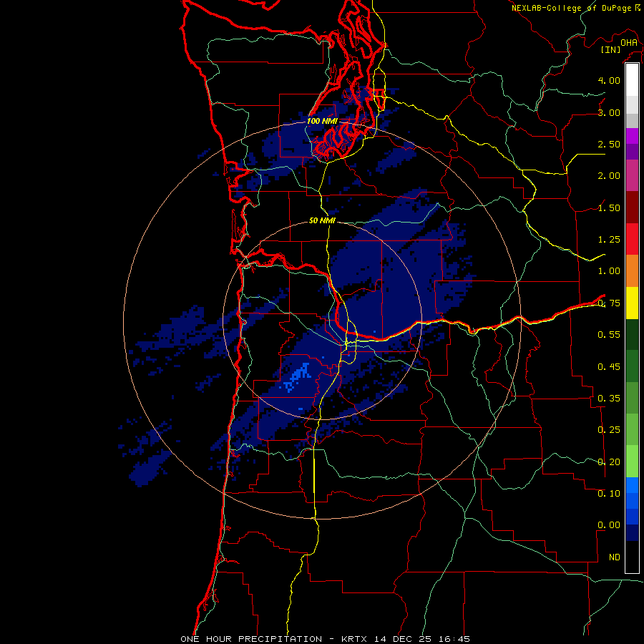Click the 0.25 legend value

pyautogui.click(x=609, y=430)
